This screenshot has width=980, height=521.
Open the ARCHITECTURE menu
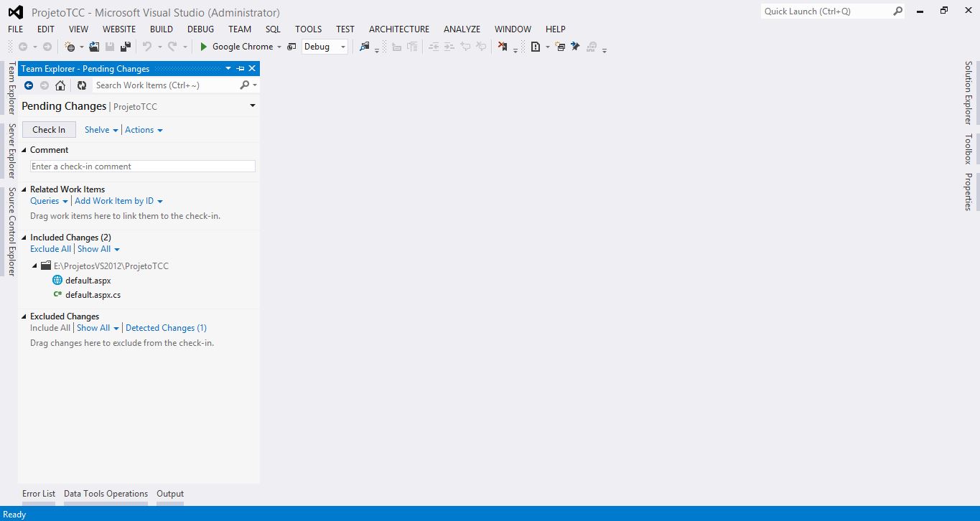(399, 29)
